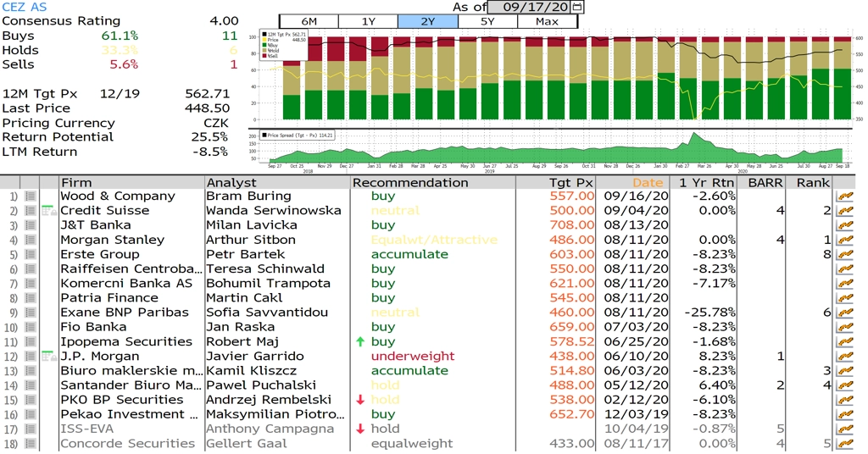
Task: Click chart icon in J.P. Morgan row
Action: 845,356
